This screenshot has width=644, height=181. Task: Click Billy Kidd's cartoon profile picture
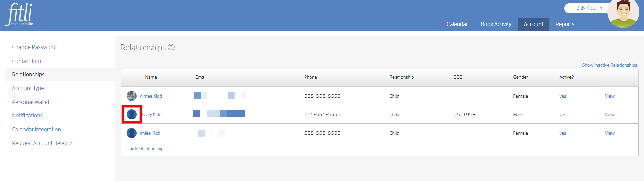(x=623, y=13)
